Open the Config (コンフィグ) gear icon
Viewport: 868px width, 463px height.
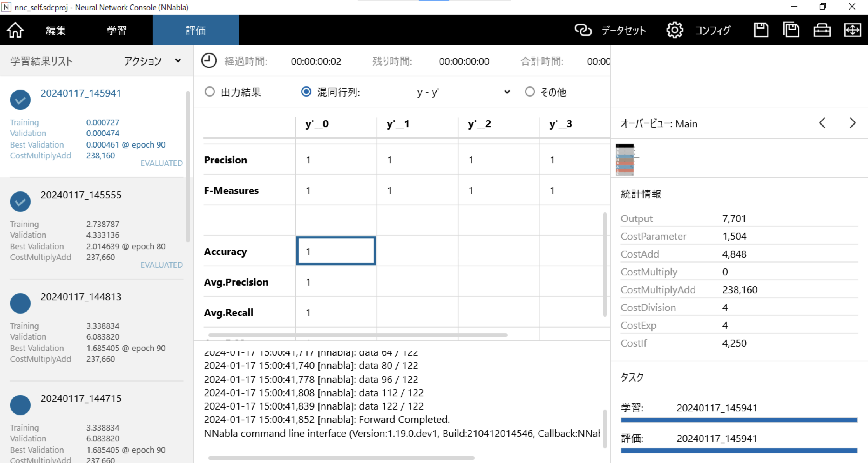(675, 30)
